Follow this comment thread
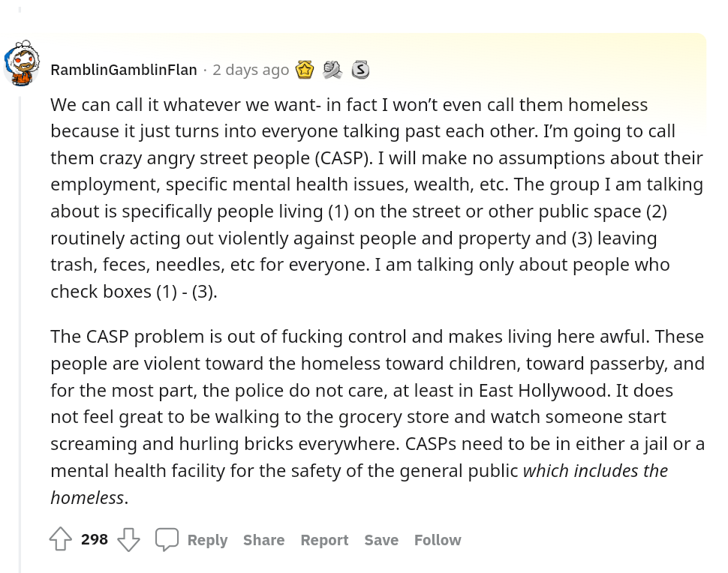 (438, 540)
